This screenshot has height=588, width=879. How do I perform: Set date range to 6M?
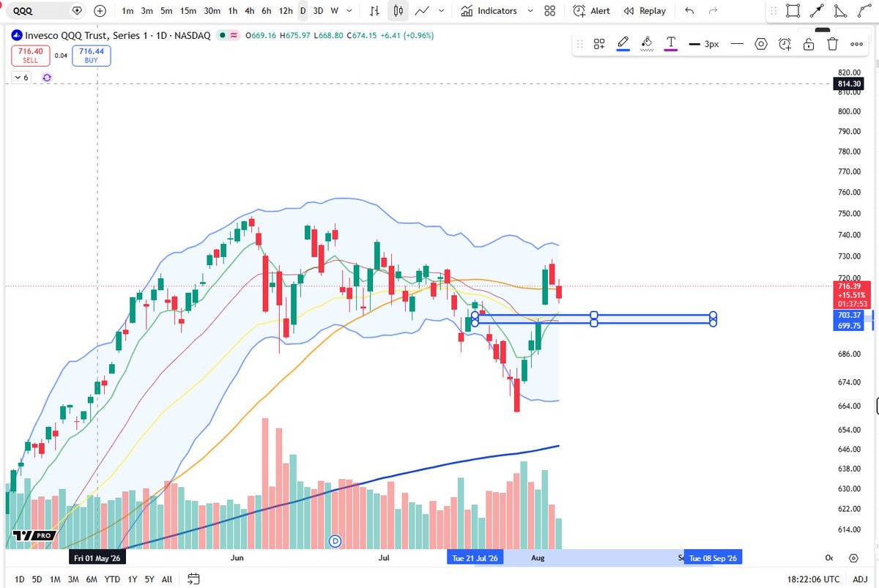(x=92, y=579)
